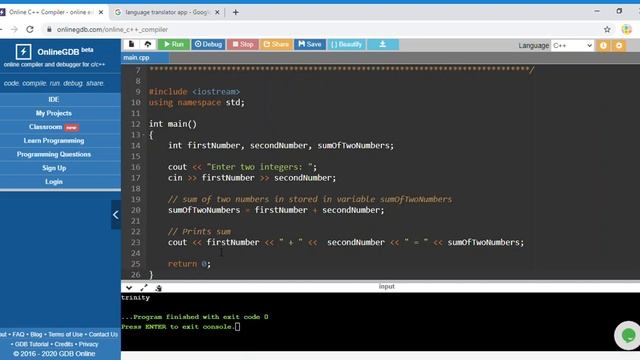Close the language translator app tab
640x360 pixels.
click(x=217, y=12)
